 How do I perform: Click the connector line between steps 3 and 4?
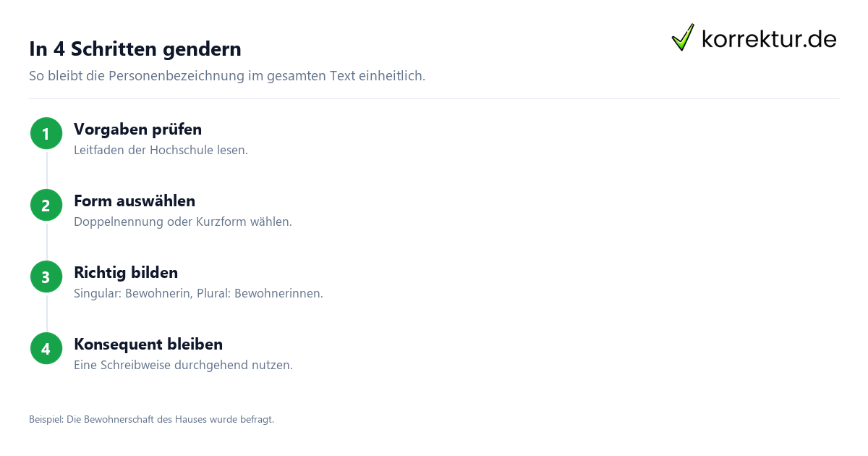pos(46,313)
